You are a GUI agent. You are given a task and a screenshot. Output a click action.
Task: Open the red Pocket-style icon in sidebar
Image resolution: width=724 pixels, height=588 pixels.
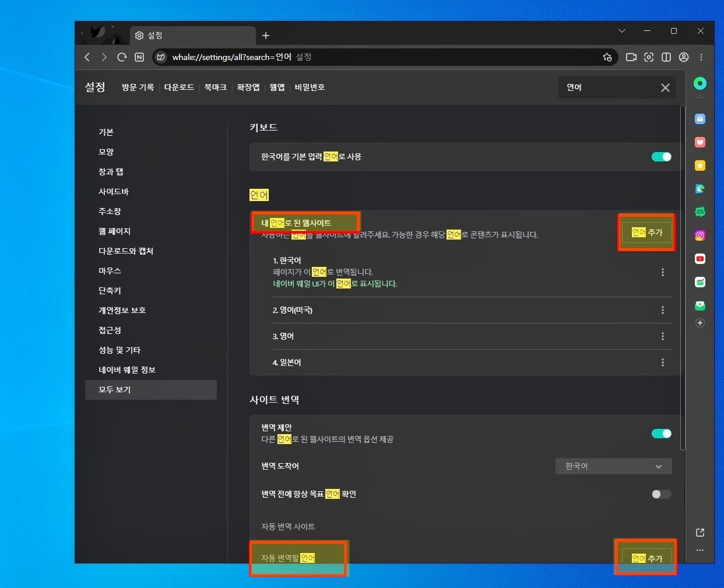700,142
